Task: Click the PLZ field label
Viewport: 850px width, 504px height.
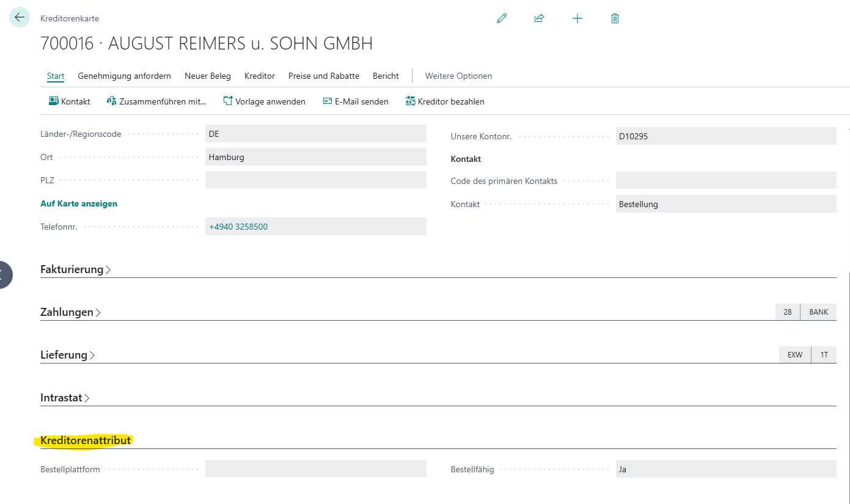Action: pyautogui.click(x=48, y=180)
